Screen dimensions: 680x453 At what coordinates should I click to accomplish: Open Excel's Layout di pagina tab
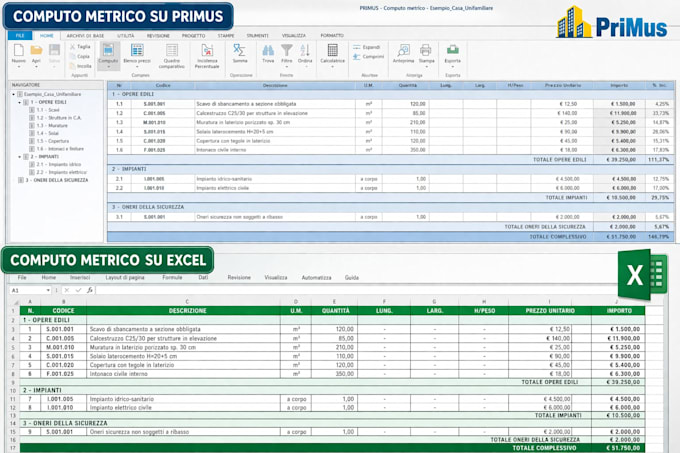coord(125,277)
